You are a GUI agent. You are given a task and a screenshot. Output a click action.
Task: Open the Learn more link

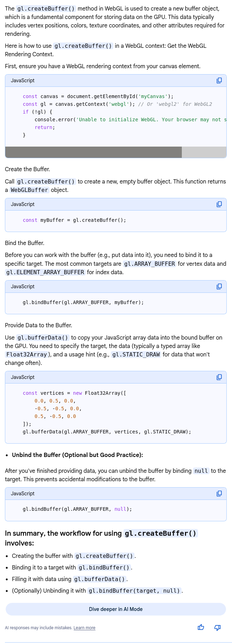[x=84, y=628]
